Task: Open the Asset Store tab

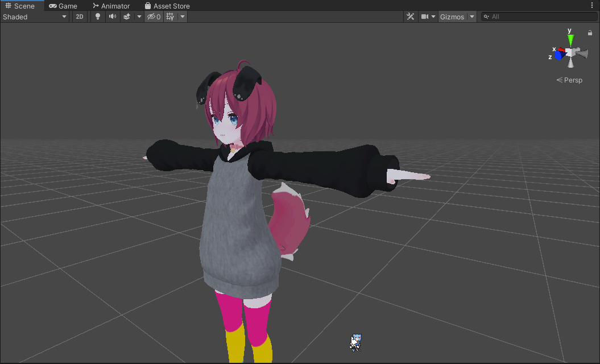Action: pos(167,6)
